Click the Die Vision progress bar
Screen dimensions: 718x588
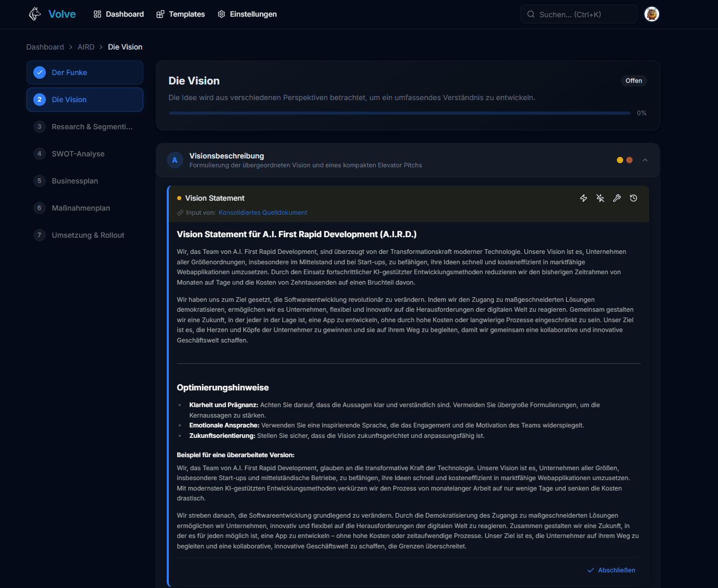click(x=399, y=113)
